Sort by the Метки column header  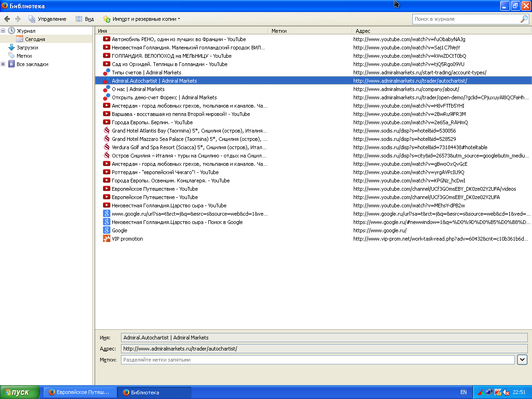click(x=310, y=31)
